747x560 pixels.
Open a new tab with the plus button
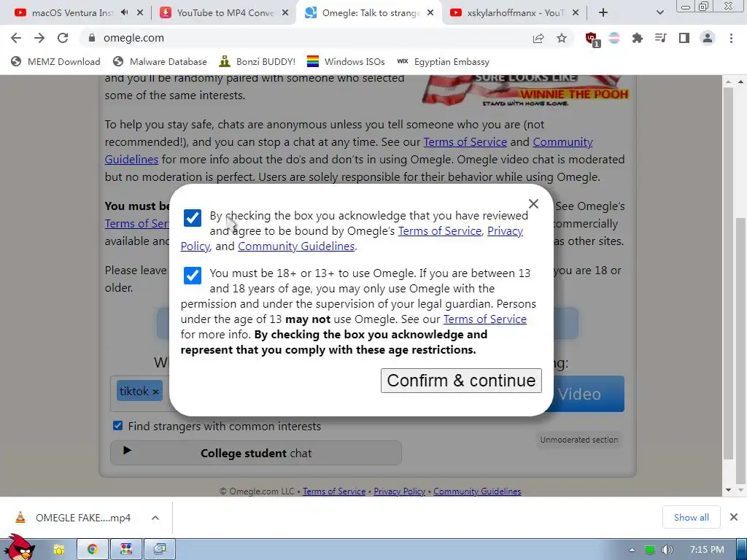603,13
